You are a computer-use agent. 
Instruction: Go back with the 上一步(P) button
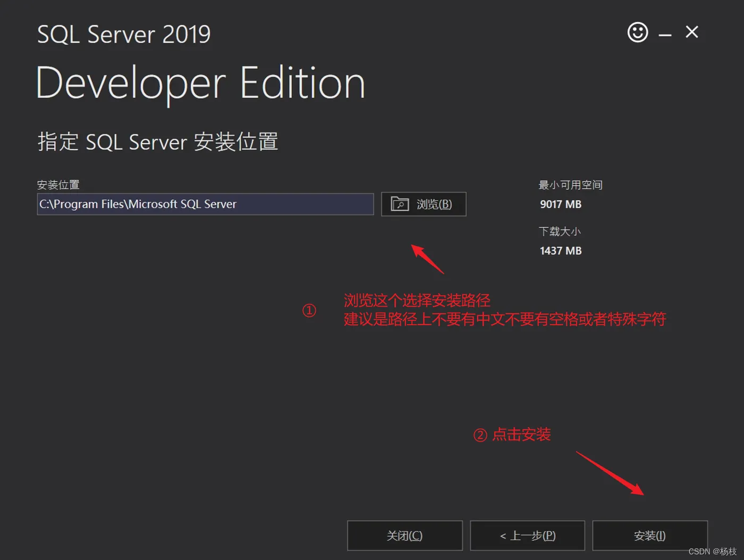528,536
